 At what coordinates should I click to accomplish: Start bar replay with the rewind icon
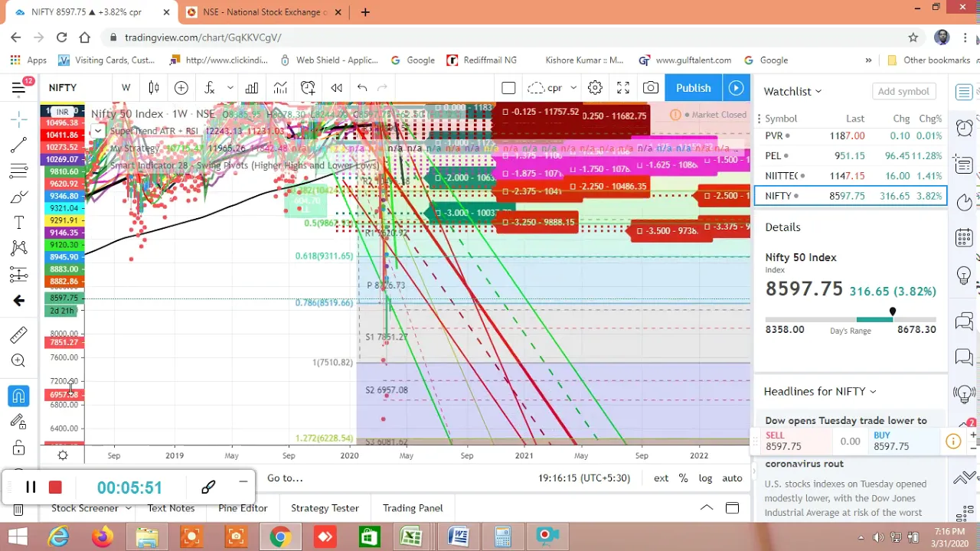coord(336,88)
